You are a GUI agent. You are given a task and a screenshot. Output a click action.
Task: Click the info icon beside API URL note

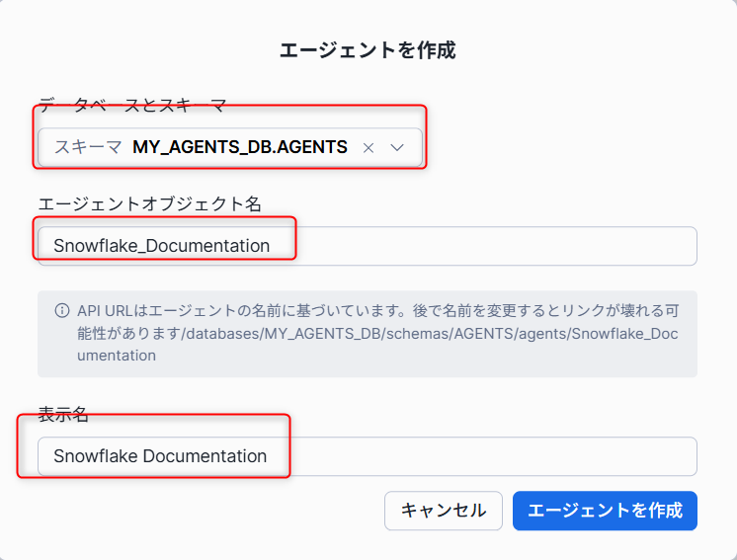tap(61, 310)
